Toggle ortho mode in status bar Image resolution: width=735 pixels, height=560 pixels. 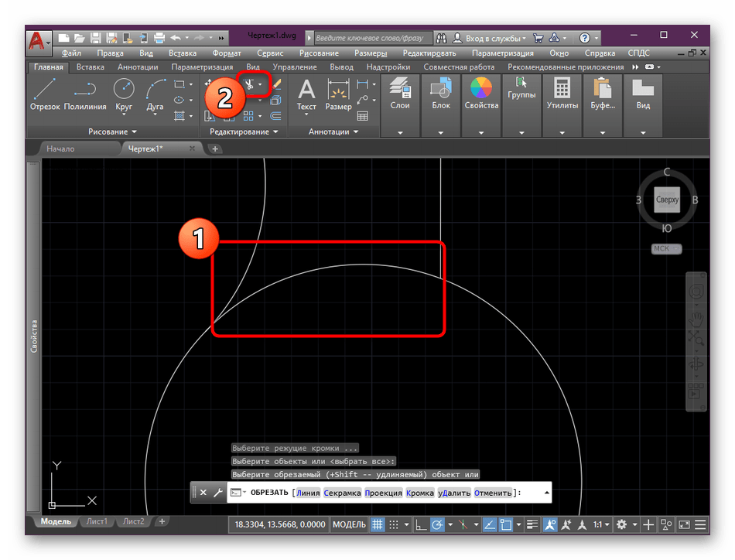coord(420,524)
